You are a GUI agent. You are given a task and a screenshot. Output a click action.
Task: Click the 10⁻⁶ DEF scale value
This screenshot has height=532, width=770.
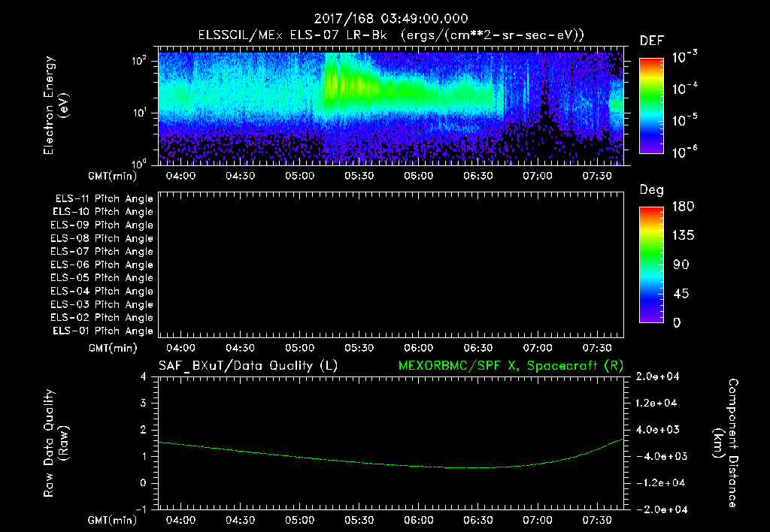tap(684, 152)
